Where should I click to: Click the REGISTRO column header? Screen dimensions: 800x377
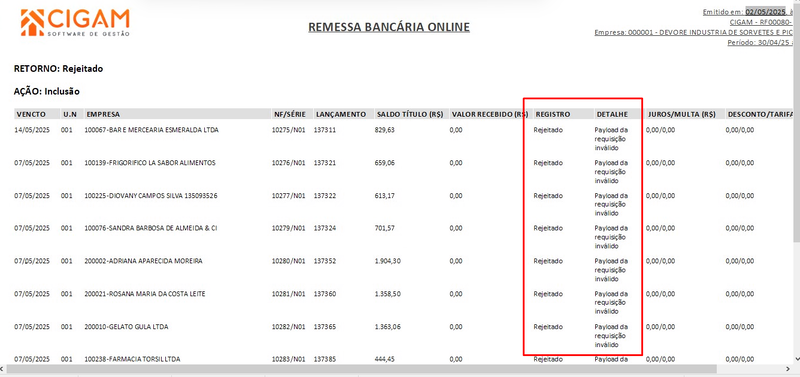click(553, 114)
